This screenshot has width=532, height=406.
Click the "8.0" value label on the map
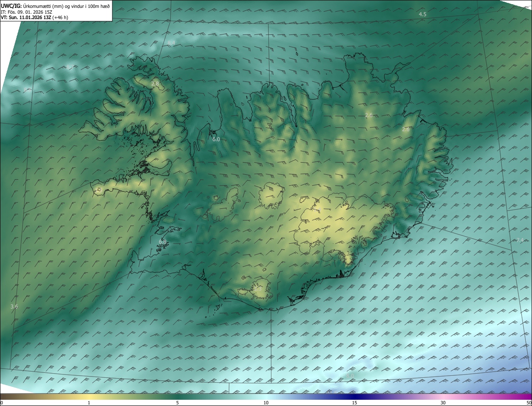tap(350, 376)
